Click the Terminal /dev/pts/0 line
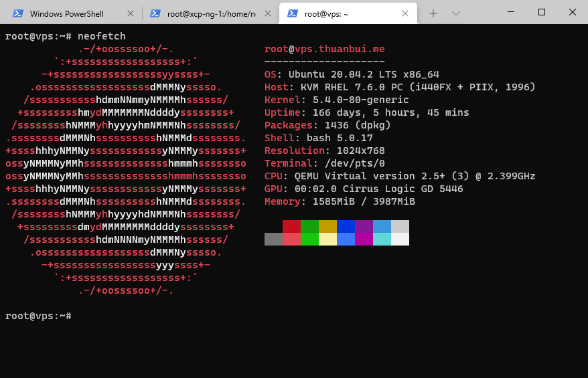This screenshot has width=588, height=378. click(325, 164)
